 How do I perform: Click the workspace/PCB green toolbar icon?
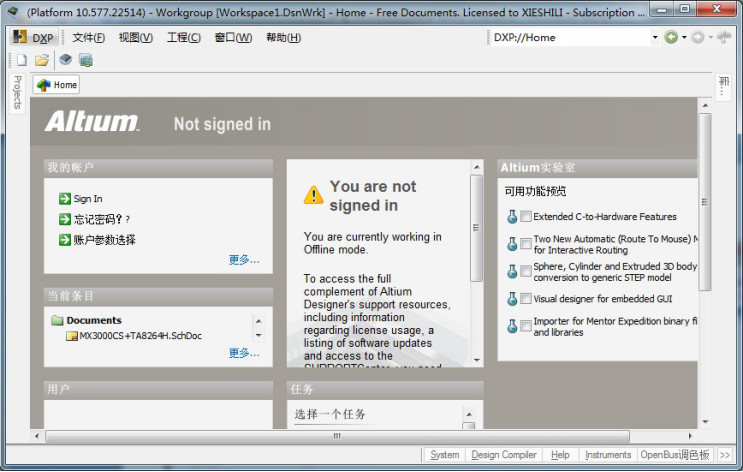(x=86, y=60)
